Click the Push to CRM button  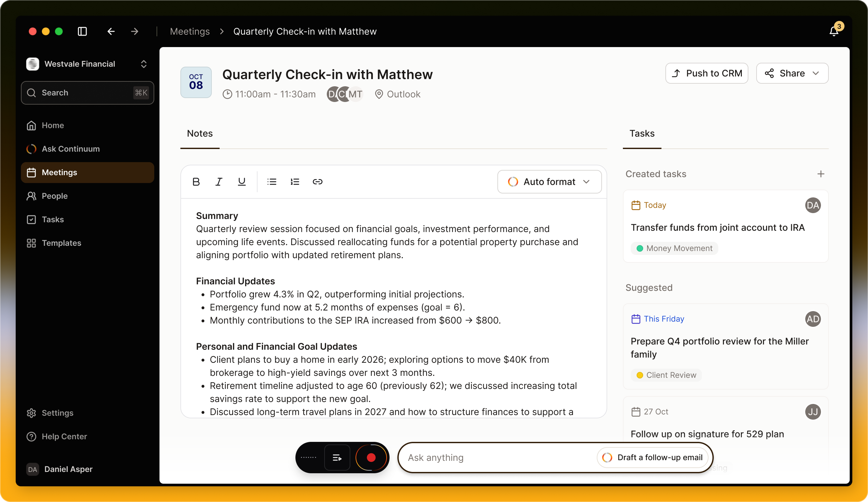(x=707, y=73)
